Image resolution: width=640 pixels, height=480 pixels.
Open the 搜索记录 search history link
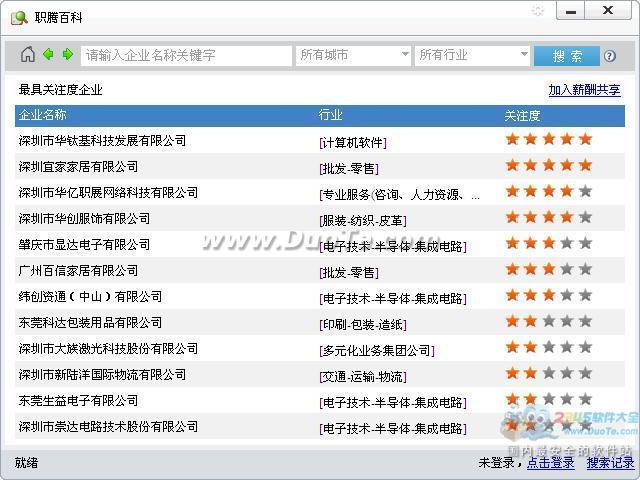610,463
